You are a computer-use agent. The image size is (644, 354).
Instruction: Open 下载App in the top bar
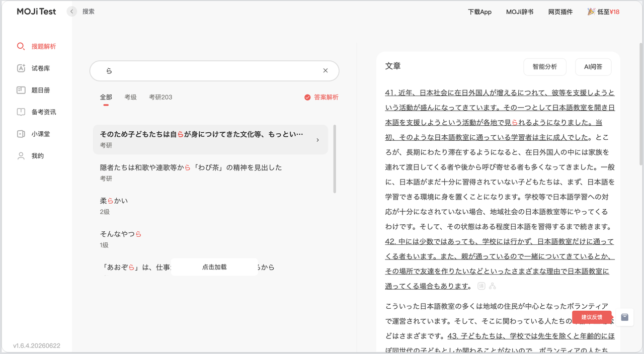pyautogui.click(x=479, y=12)
